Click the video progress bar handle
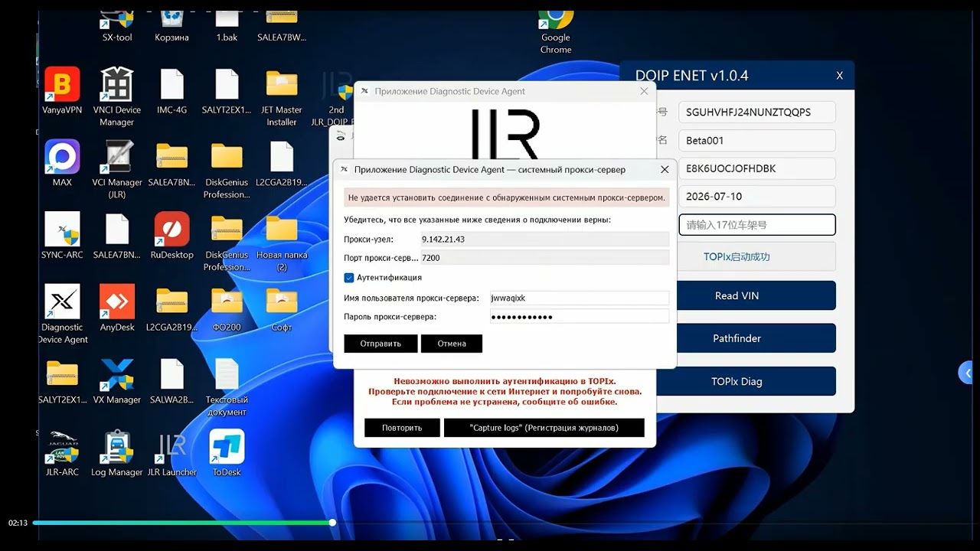This screenshot has width=980, height=551. coord(332,523)
